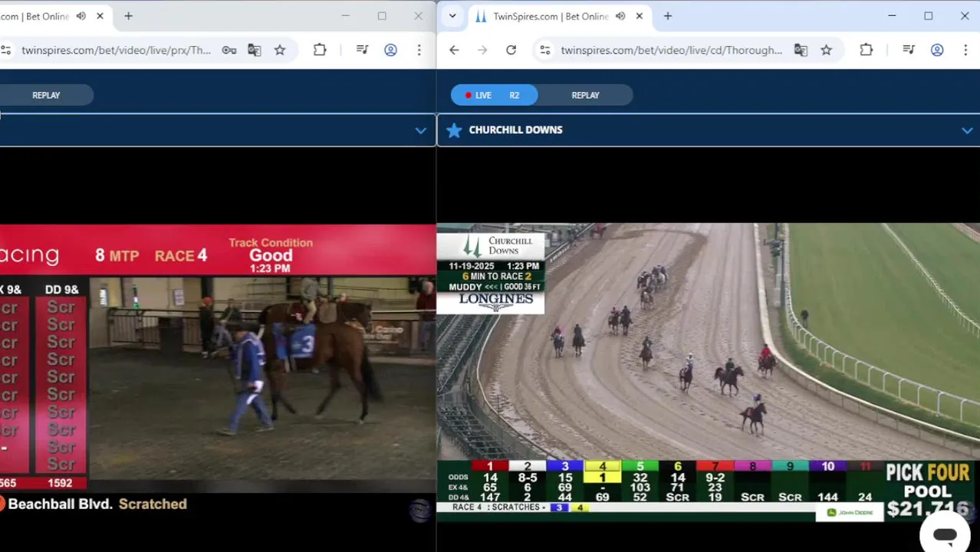This screenshot has height=552, width=980.
Task: Mute the tab audio in left TwinSpires window
Action: [x=81, y=16]
